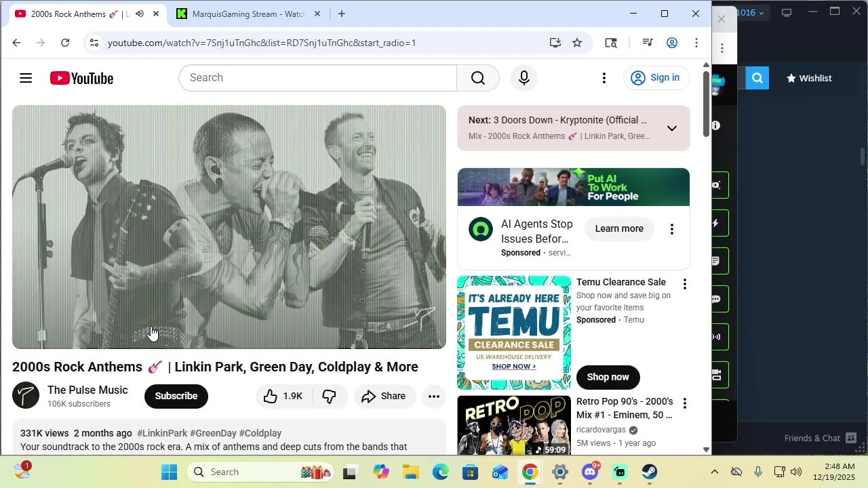Focus the YouTube search field
Image resolution: width=868 pixels, height=488 pixels.
coord(317,78)
